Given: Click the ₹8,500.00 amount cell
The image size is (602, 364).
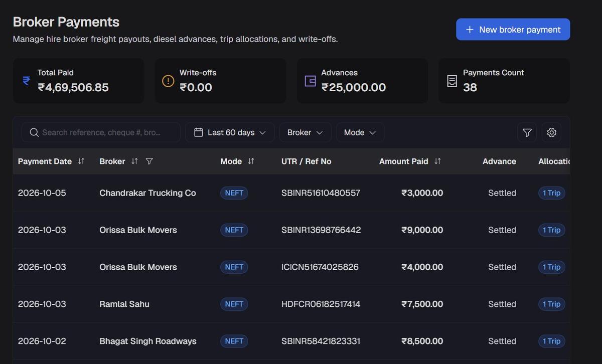Looking at the screenshot, I should coord(422,341).
